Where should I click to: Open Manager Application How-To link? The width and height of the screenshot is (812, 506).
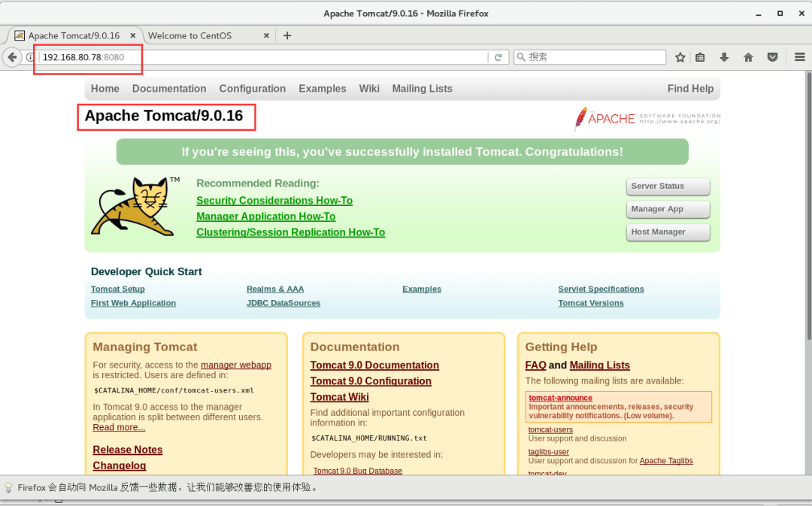265,217
